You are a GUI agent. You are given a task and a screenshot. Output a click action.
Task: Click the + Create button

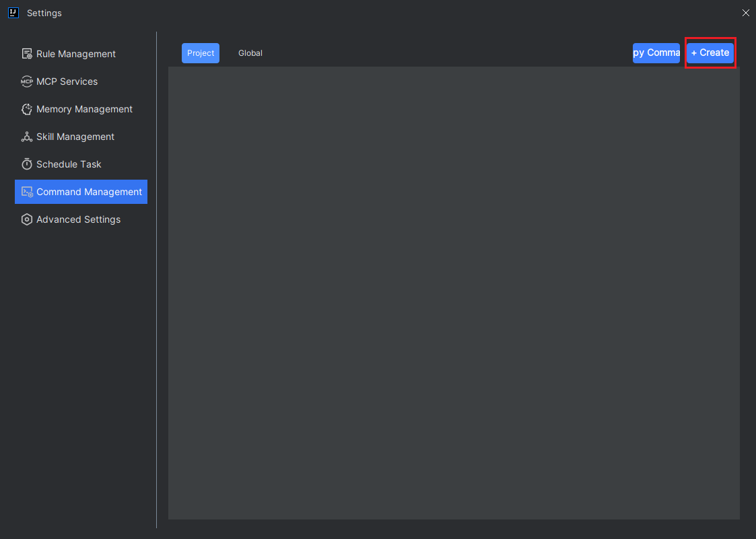(x=710, y=53)
